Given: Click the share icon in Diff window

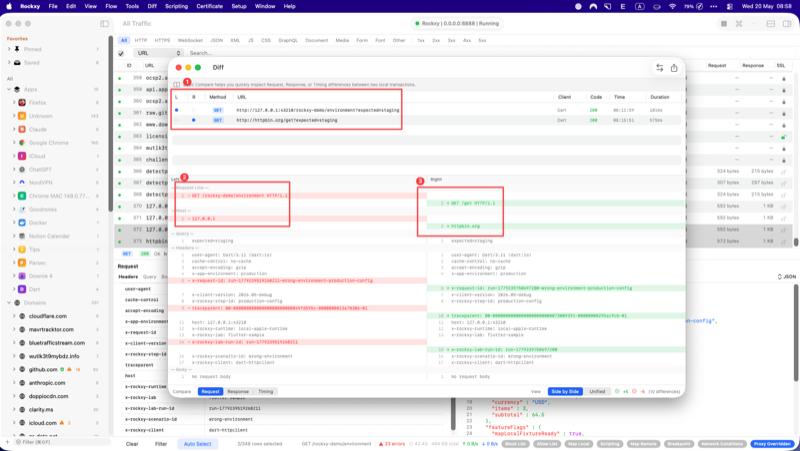Looking at the screenshot, I should (x=674, y=68).
